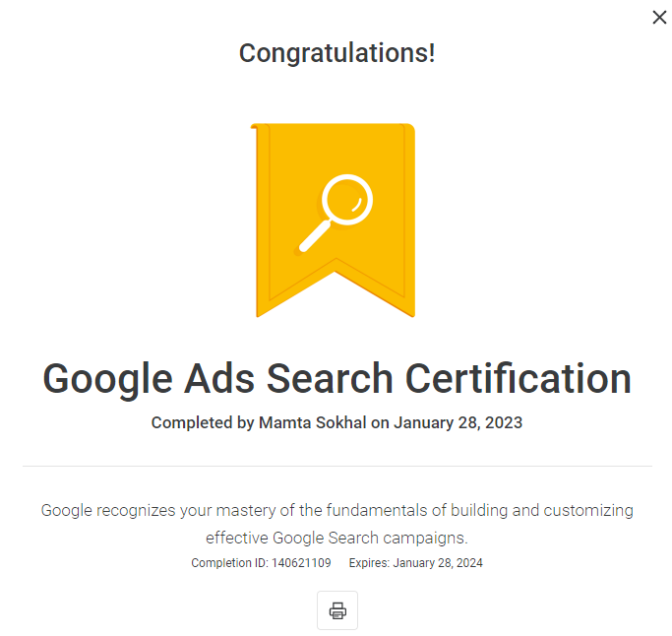The width and height of the screenshot is (672, 636).
Task: Click the word 'customizing' in the description
Action: 588,510
